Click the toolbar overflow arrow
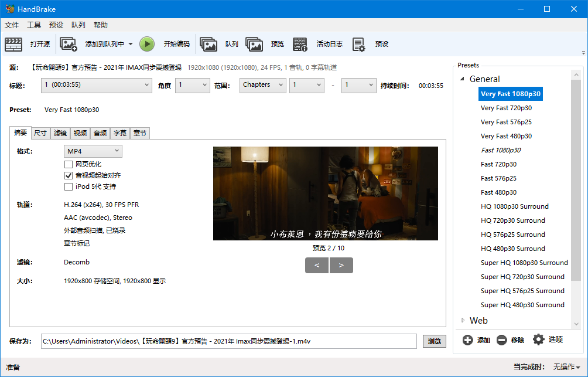 pyautogui.click(x=583, y=53)
